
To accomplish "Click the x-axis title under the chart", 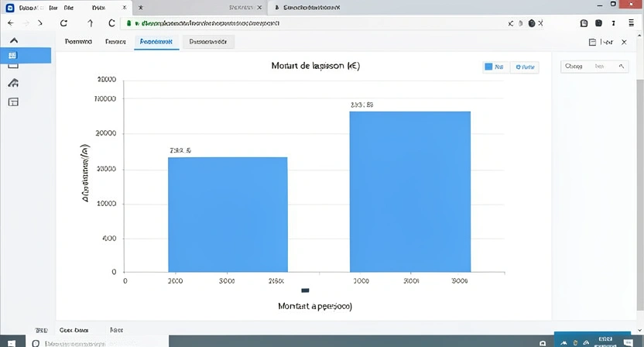I will coord(315,306).
